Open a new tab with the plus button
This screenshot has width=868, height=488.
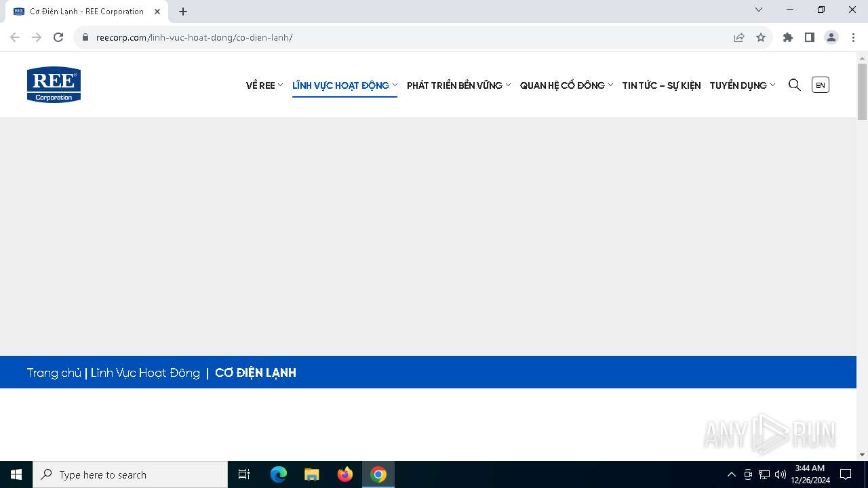coord(183,12)
